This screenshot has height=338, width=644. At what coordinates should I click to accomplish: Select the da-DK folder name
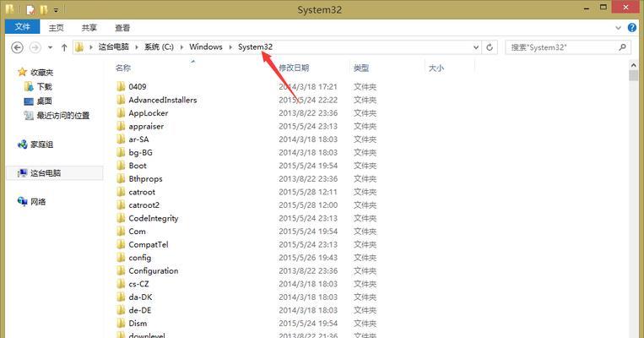coord(140,297)
